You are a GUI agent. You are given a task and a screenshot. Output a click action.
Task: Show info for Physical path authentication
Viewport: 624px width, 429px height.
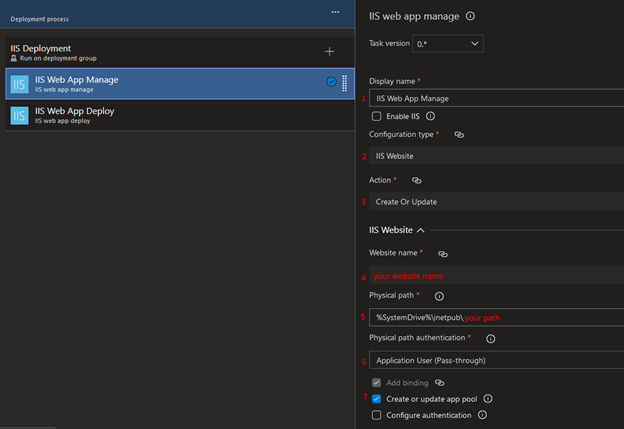(x=490, y=338)
